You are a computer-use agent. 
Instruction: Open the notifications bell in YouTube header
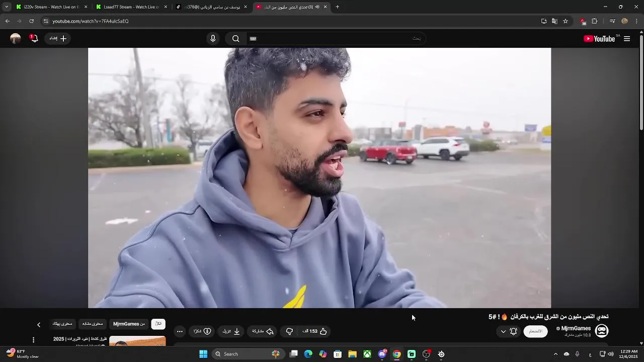point(34,39)
